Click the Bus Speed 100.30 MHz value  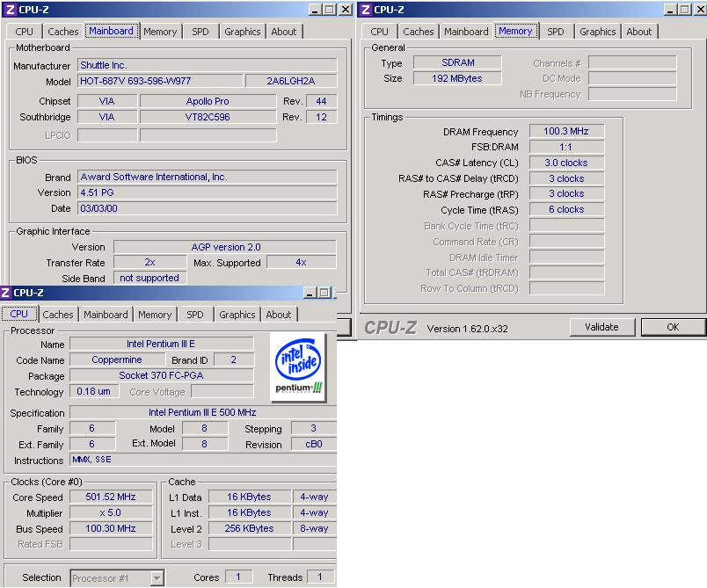tap(111, 528)
